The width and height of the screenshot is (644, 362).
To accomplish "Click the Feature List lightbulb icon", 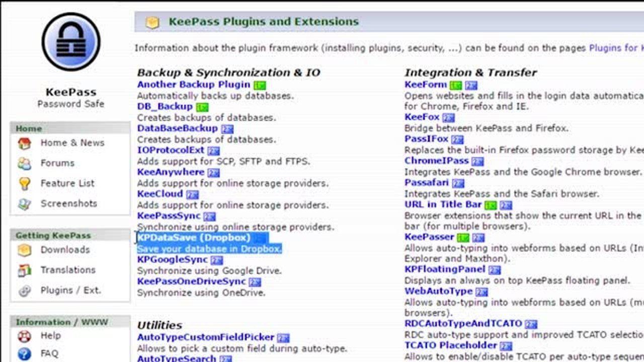I will pos(24,184).
